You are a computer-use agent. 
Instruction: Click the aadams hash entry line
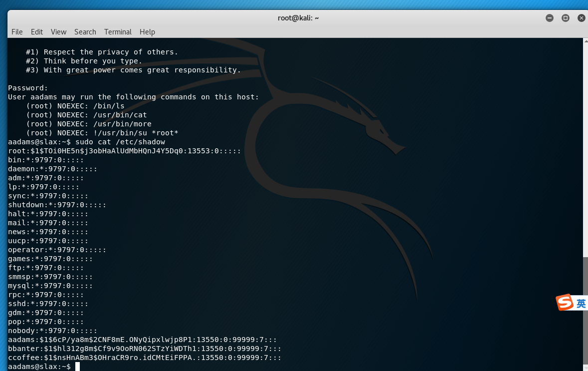(x=143, y=340)
